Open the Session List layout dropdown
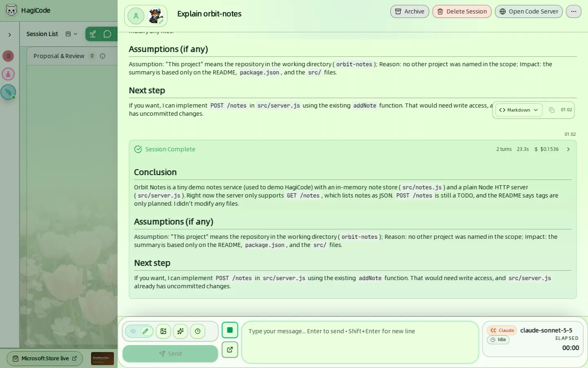The image size is (588, 368). 71,34
